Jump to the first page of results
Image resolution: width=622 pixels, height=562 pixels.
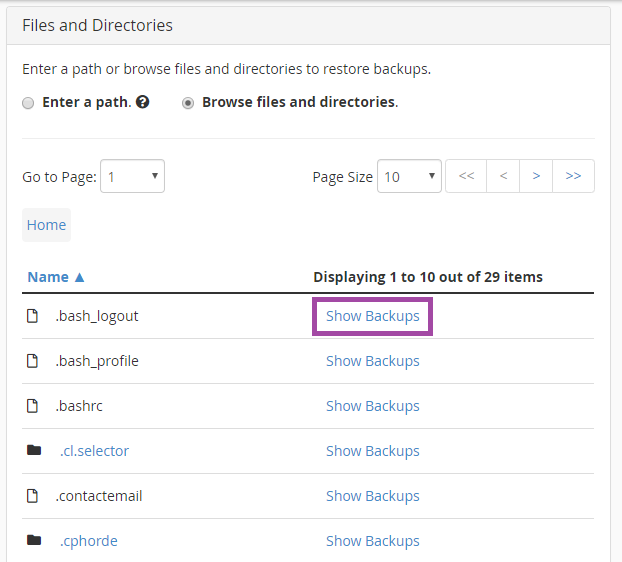pyautogui.click(x=466, y=176)
